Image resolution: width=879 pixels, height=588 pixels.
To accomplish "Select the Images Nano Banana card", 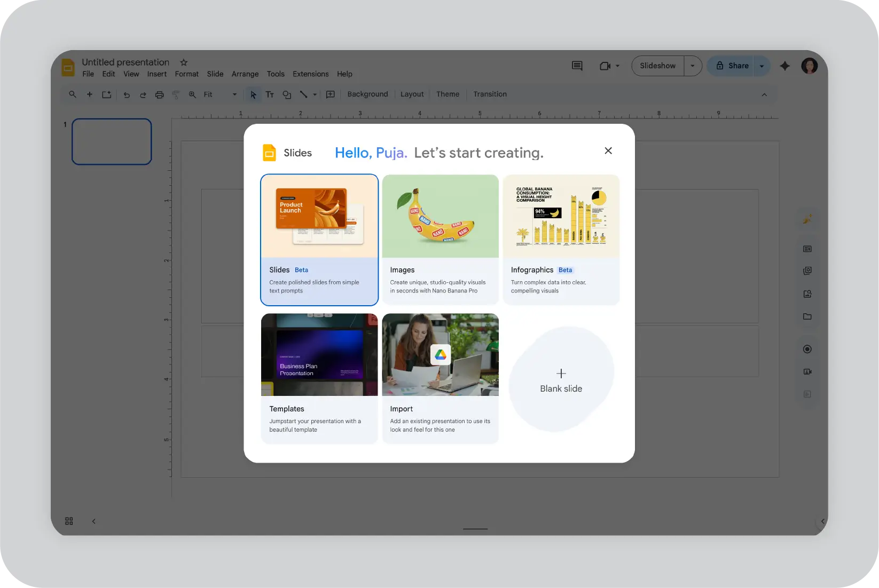I will (441, 240).
